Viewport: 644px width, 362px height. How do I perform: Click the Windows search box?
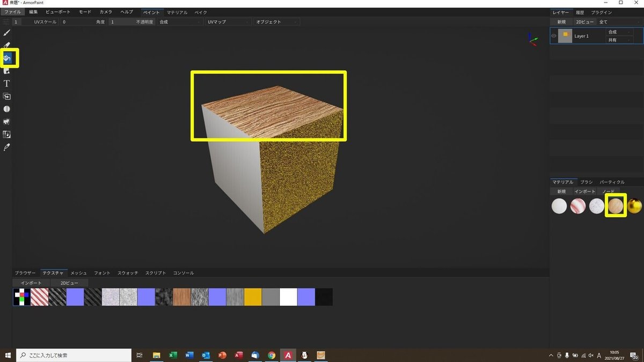pos(74,355)
